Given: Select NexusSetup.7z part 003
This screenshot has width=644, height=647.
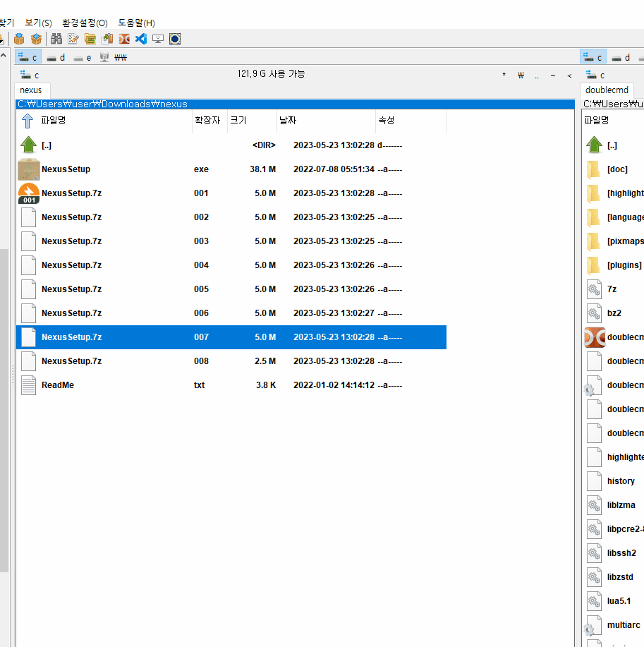Looking at the screenshot, I should coord(231,241).
